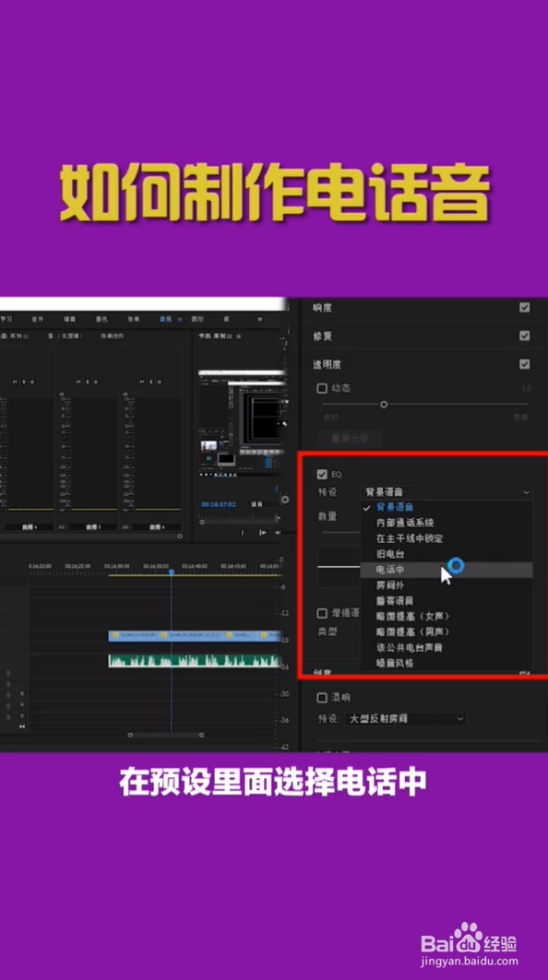Enable the 动态 checkbox
548x980 pixels.
tap(322, 388)
